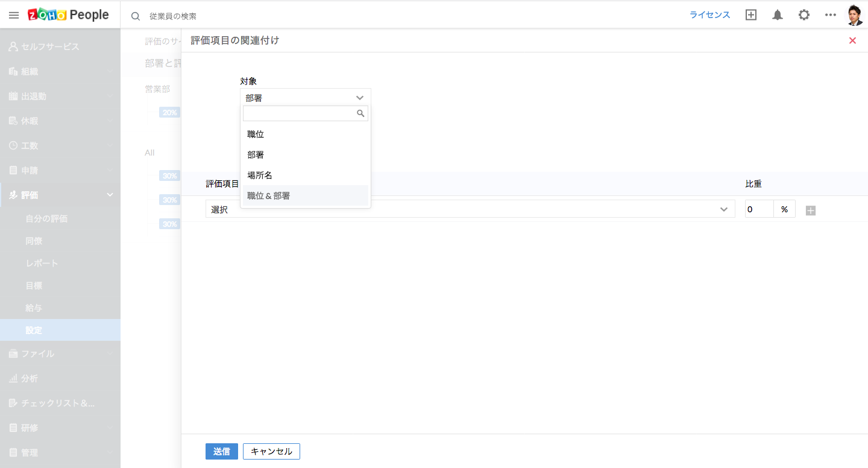Collapse the 対象 dropdown showing 部署

pyautogui.click(x=306, y=98)
